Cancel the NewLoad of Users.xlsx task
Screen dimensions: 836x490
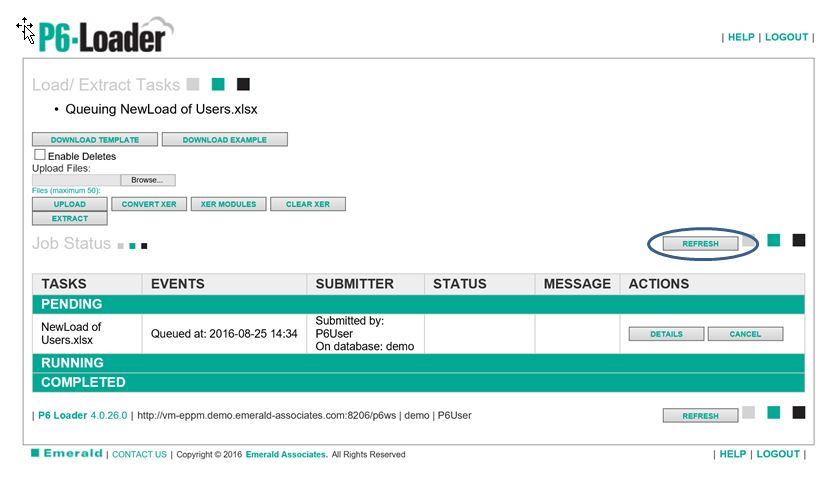tap(745, 334)
